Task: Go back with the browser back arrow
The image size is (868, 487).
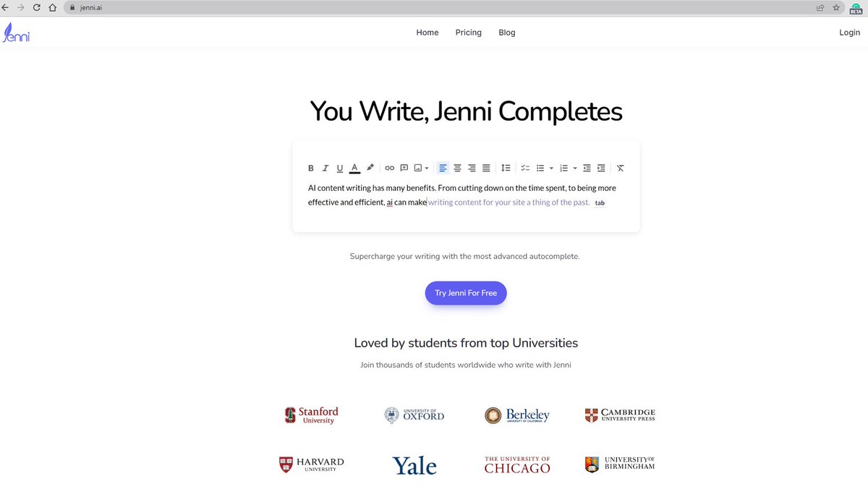Action: (6, 7)
